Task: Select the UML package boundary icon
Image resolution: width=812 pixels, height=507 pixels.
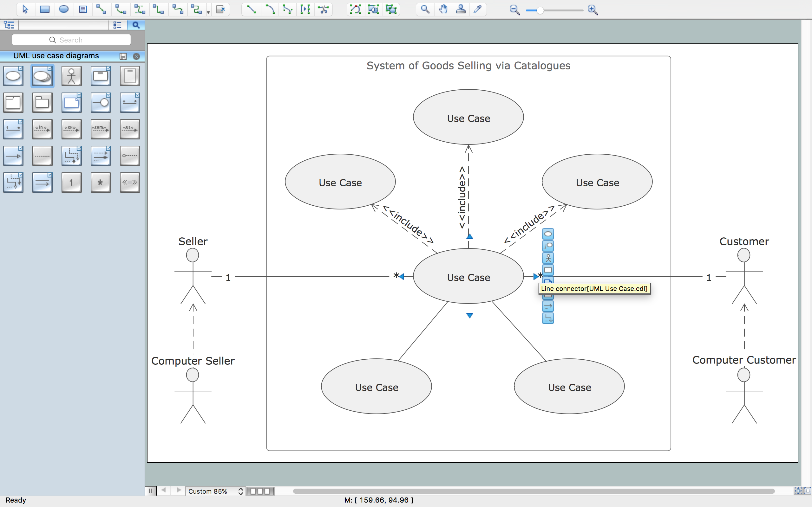Action: 13,102
